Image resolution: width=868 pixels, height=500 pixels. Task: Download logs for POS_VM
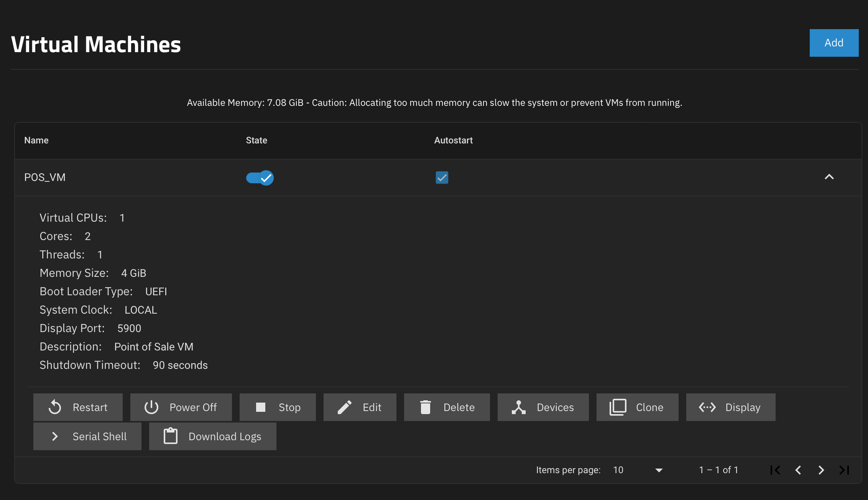(x=212, y=436)
